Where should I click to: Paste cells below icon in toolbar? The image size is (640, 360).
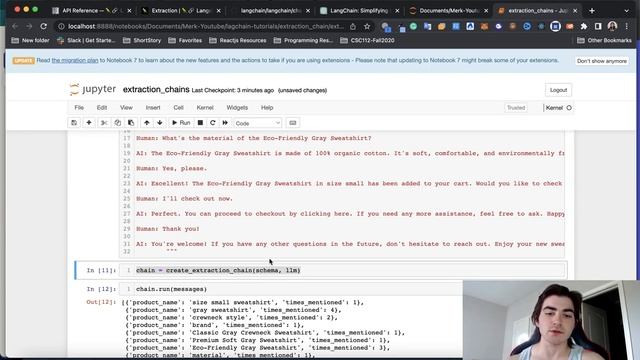click(x=131, y=123)
